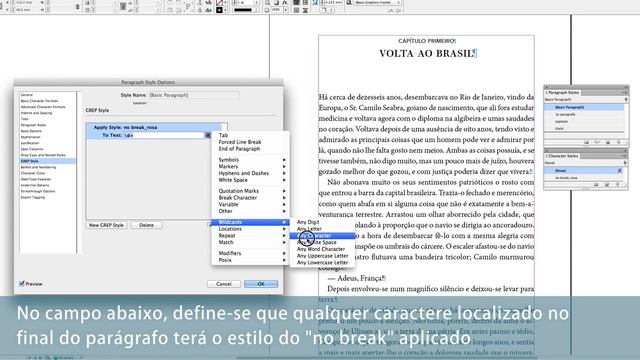Delete style icon in Character Styles panel
Screen dimensions: 640x360
pos(618,185)
